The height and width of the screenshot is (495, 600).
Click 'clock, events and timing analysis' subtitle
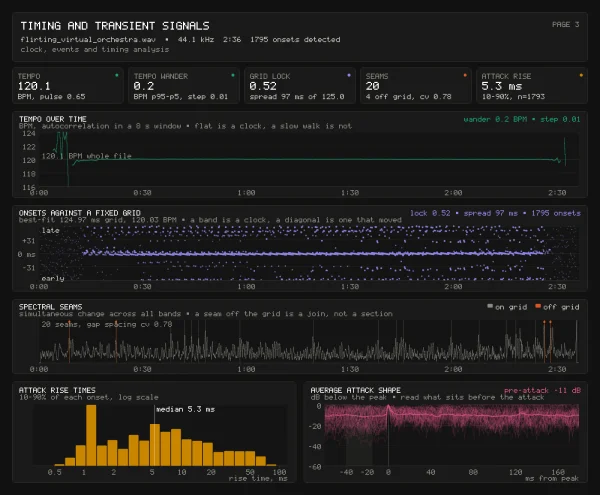[x=95, y=49]
